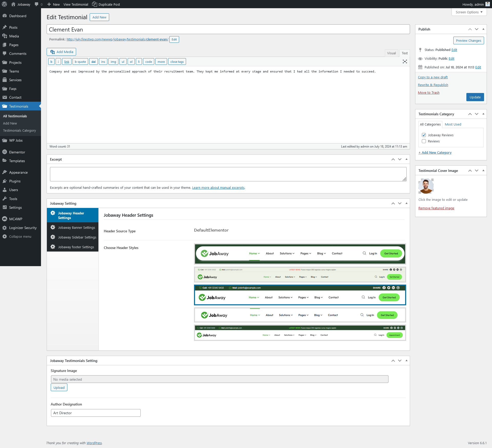Click the Move to Trash link
Screen dimensions: 492x448
pos(428,92)
